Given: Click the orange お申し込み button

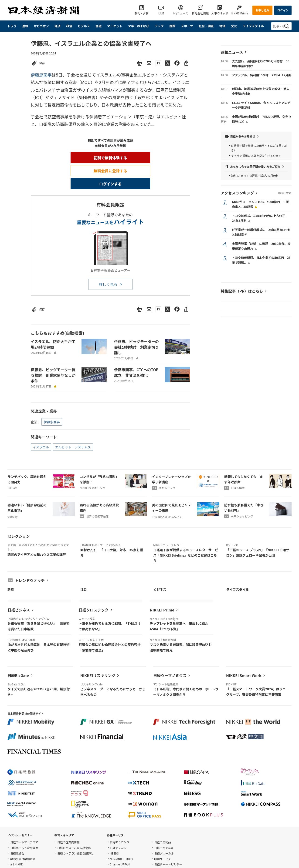Looking at the screenshot, I should [x=262, y=10].
